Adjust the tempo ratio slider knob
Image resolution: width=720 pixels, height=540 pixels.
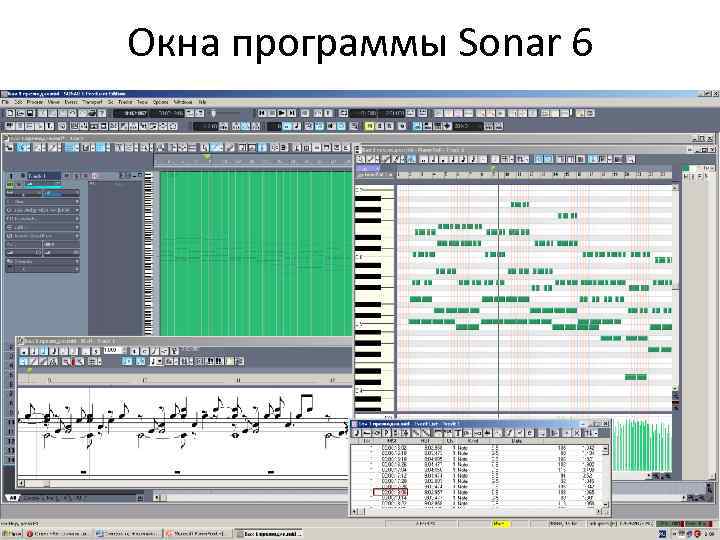[x=213, y=113]
